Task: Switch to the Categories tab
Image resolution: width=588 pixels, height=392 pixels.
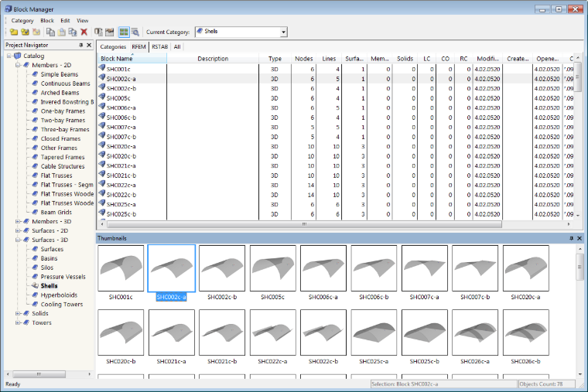Action: pos(113,47)
